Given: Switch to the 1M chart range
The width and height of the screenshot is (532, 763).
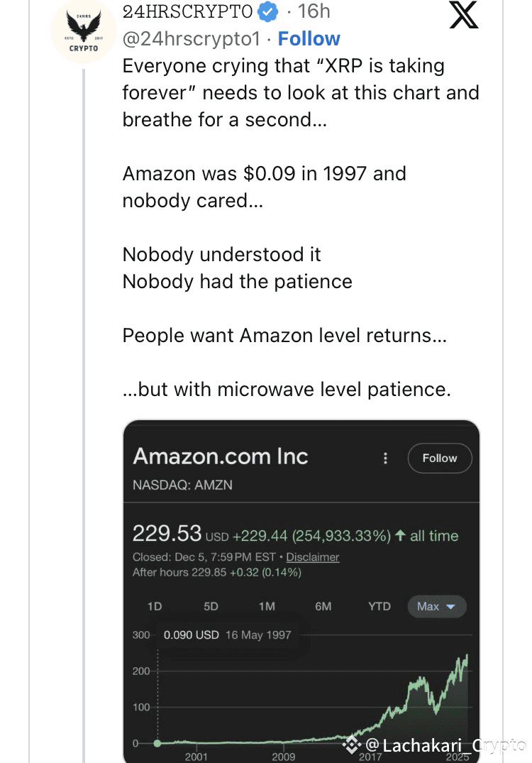Looking at the screenshot, I should click(x=267, y=606).
